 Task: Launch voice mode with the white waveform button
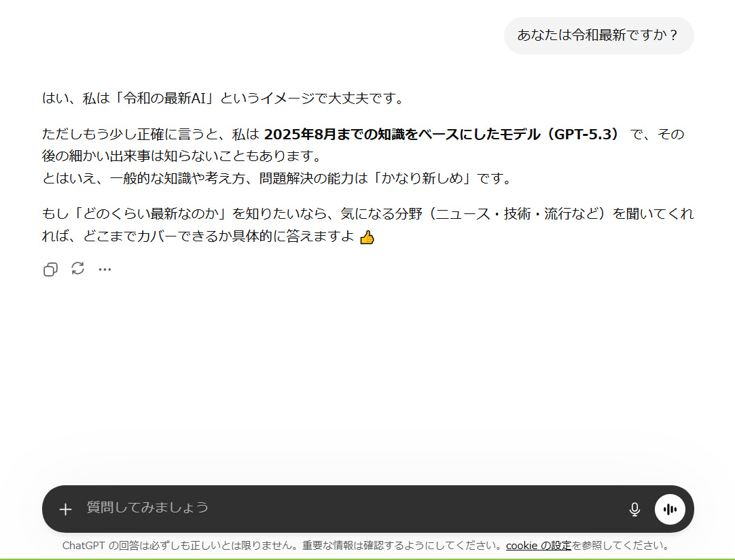[670, 509]
